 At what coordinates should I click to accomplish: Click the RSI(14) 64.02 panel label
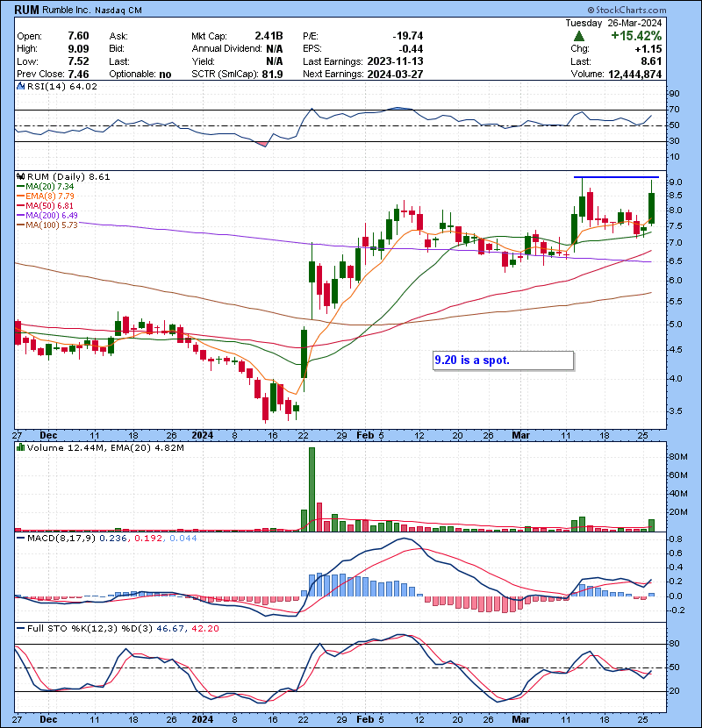point(61,86)
